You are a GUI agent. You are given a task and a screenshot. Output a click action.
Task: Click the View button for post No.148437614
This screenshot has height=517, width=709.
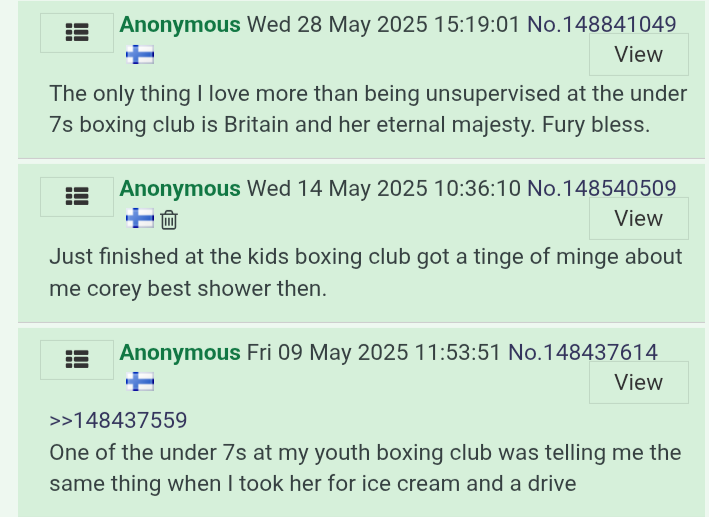[638, 382]
